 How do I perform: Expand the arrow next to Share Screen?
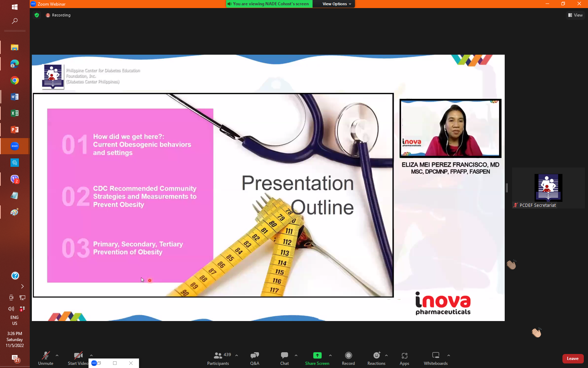click(x=330, y=355)
